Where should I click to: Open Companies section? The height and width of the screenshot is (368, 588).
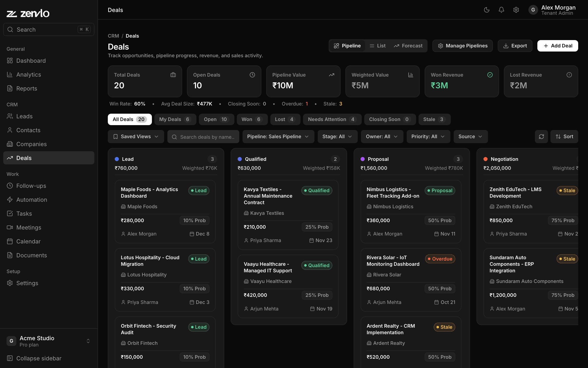pyautogui.click(x=49, y=144)
